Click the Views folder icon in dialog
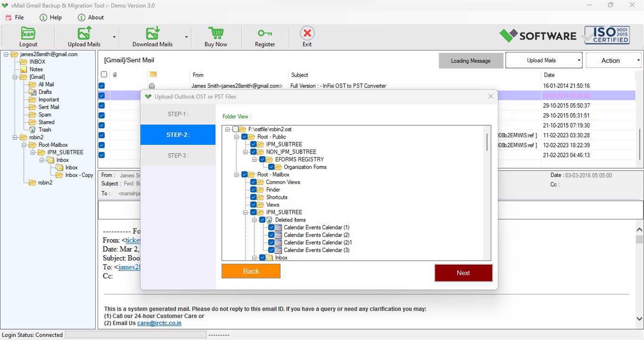This screenshot has width=644, height=340. point(261,205)
